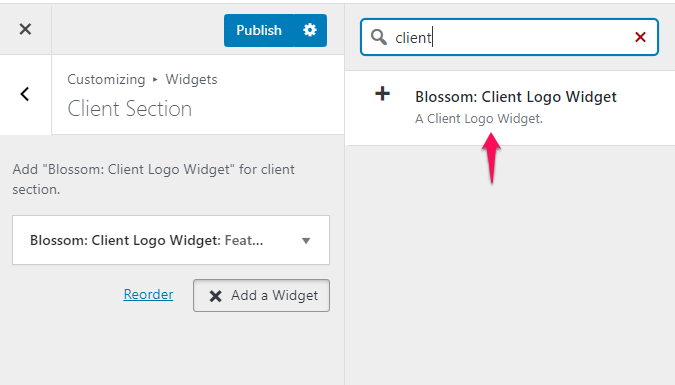Click the Customizing breadcrumb label
This screenshot has height=385, width=675.
coord(106,80)
